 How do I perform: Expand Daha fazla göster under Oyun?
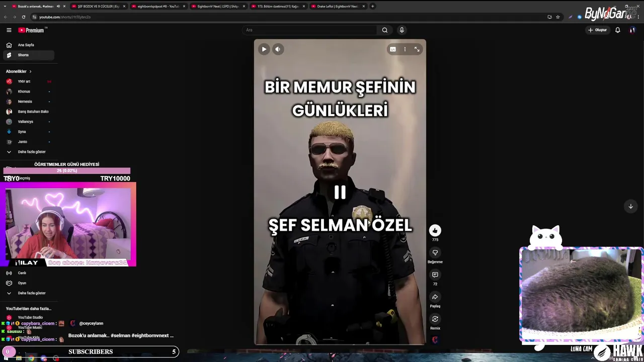pyautogui.click(x=28, y=293)
